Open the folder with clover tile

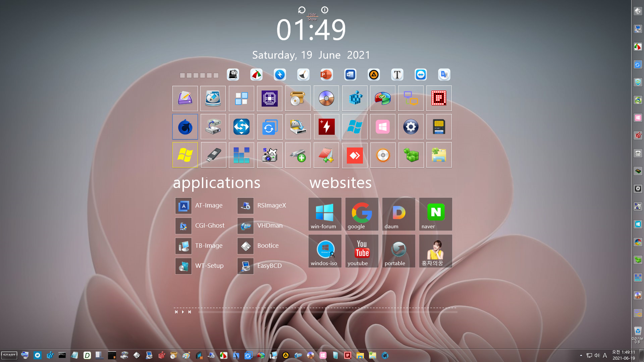tap(439, 155)
